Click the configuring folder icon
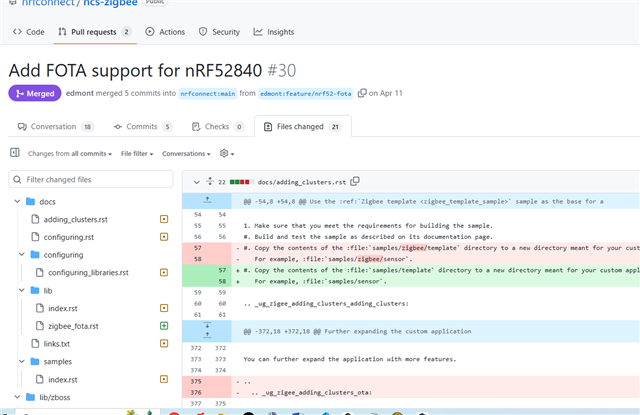Screen dimensions: 640x415 pyautogui.click(x=35, y=254)
